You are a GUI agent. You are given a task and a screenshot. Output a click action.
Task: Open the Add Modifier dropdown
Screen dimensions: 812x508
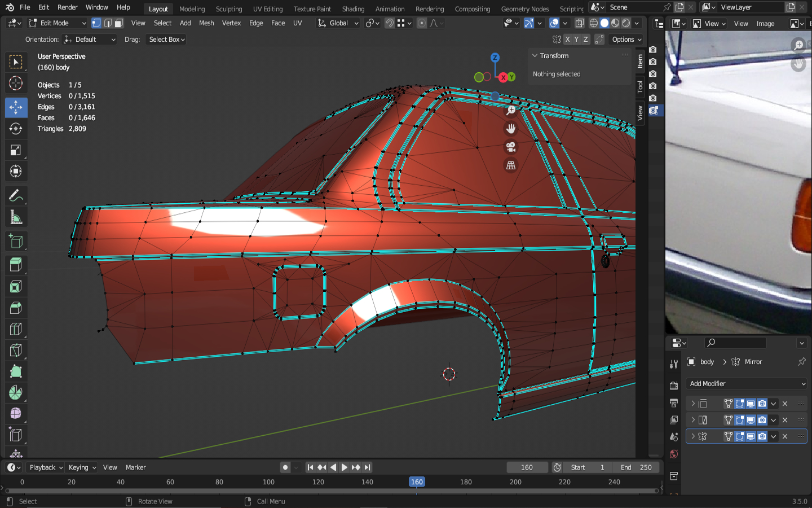(747, 384)
